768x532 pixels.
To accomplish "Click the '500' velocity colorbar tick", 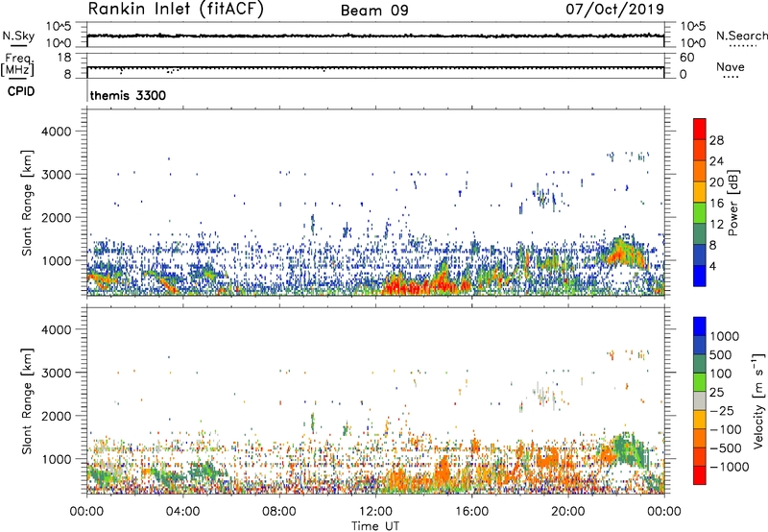I will [x=723, y=354].
